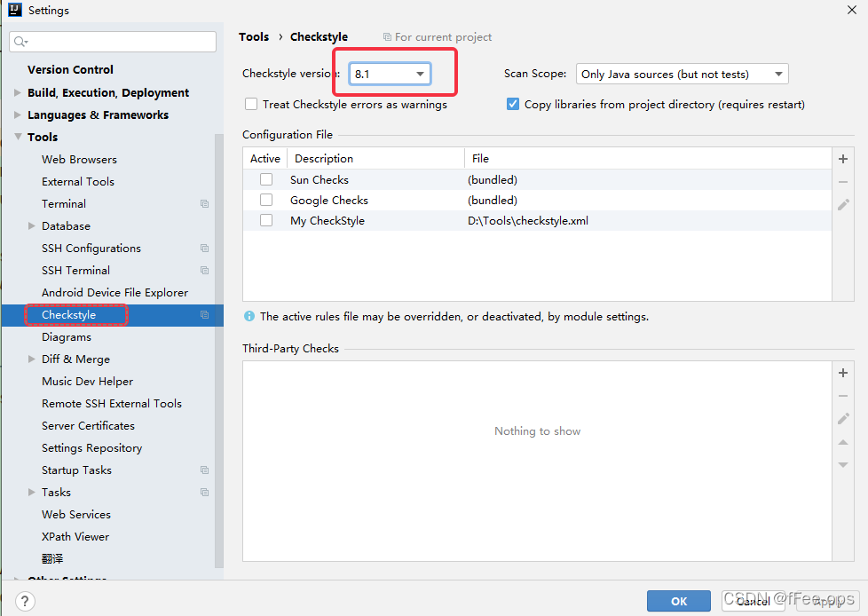Screen dimensions: 868x616
Task: Open External Tools settings page
Action: [x=78, y=182]
